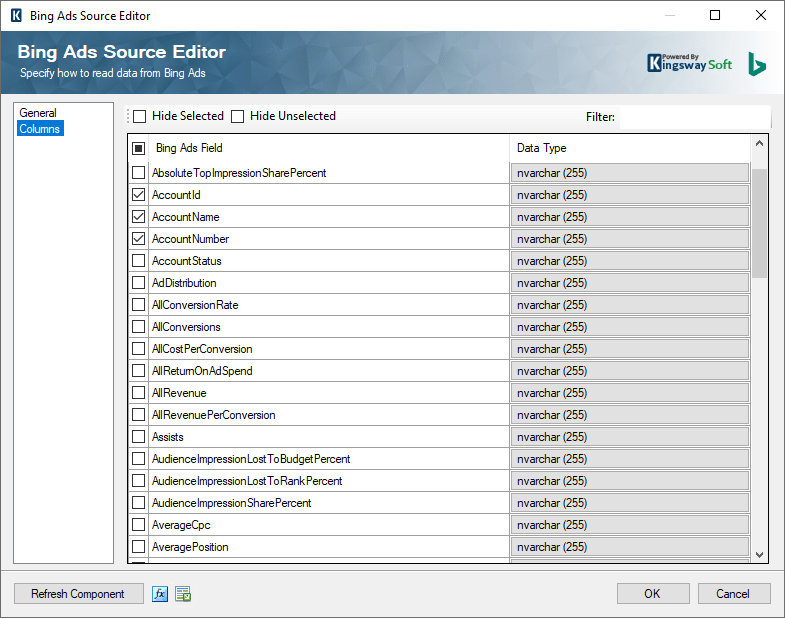Select the AudienceImpressionSharePercent field name
785x619 pixels.
point(232,503)
